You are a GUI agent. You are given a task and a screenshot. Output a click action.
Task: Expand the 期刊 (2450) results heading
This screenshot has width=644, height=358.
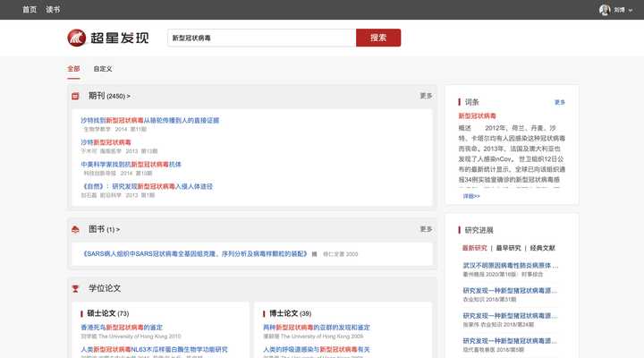(109, 96)
